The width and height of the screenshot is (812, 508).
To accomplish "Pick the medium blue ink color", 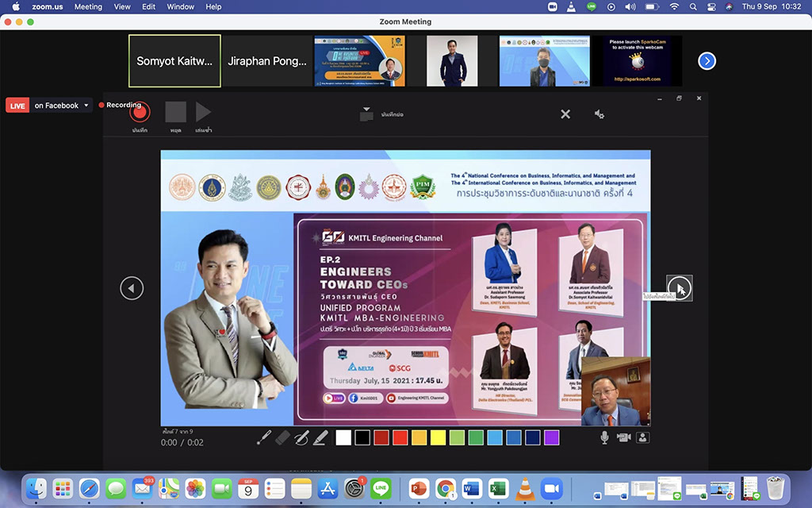I will point(514,438).
